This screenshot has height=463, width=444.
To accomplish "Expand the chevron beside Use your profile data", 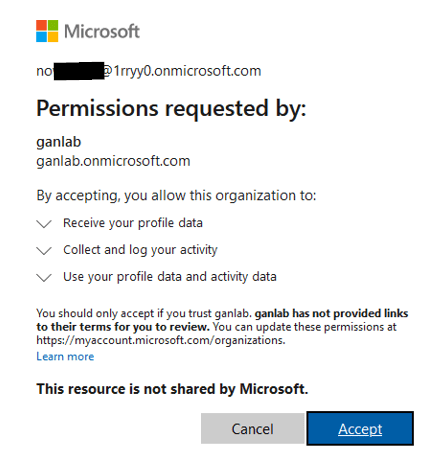I will click(x=44, y=277).
